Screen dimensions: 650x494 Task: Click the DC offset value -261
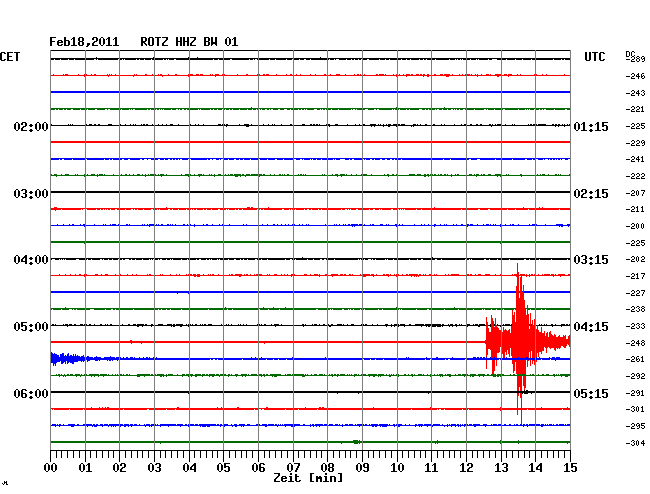coord(635,359)
